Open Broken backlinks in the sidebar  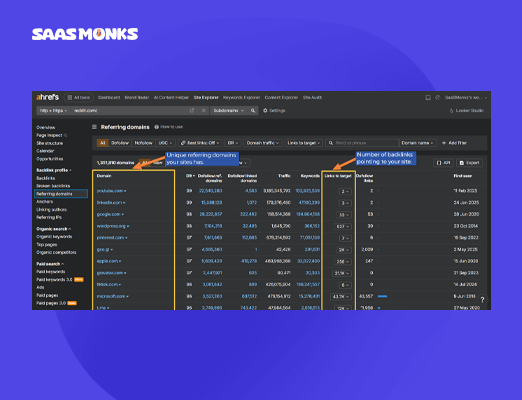pyautogui.click(x=53, y=186)
